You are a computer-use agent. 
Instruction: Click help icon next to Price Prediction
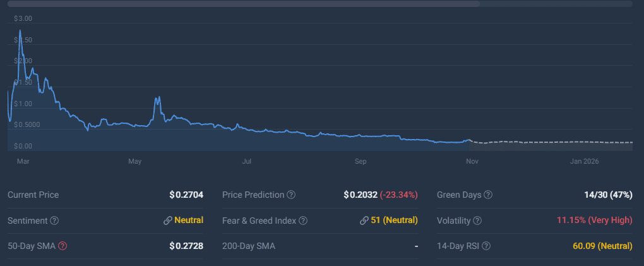pos(291,195)
